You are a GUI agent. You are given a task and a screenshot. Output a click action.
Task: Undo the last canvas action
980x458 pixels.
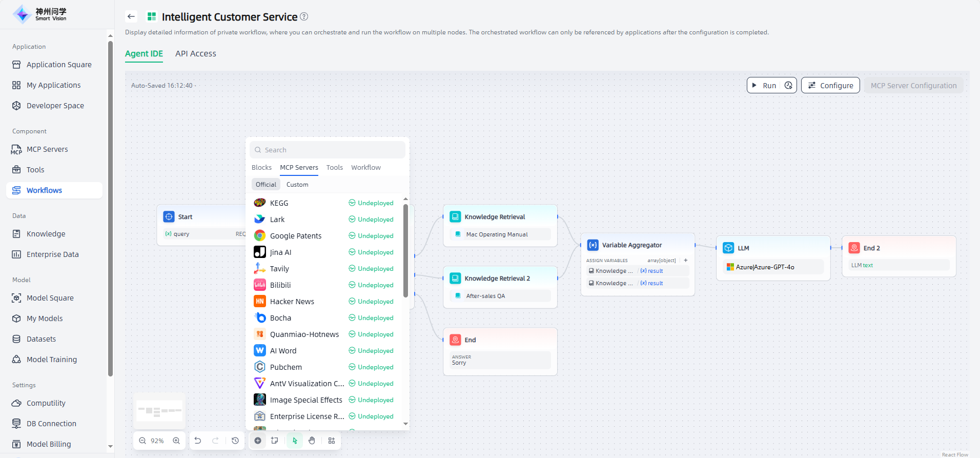[x=198, y=441]
